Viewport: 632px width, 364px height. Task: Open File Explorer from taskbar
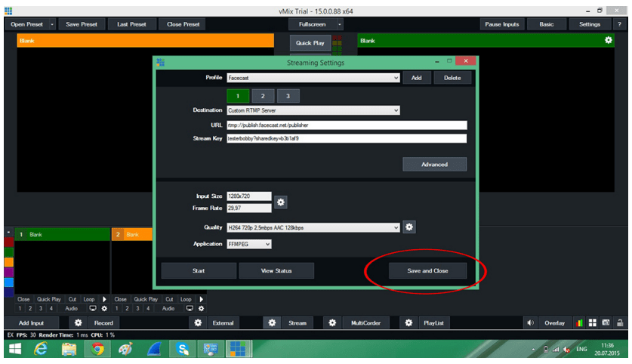tap(69, 349)
